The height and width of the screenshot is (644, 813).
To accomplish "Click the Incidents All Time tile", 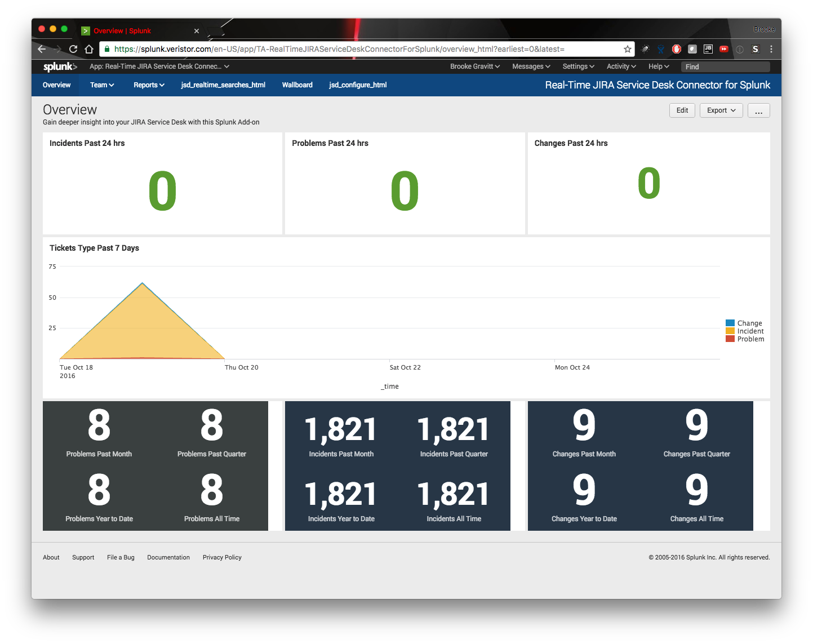I will coord(454,498).
